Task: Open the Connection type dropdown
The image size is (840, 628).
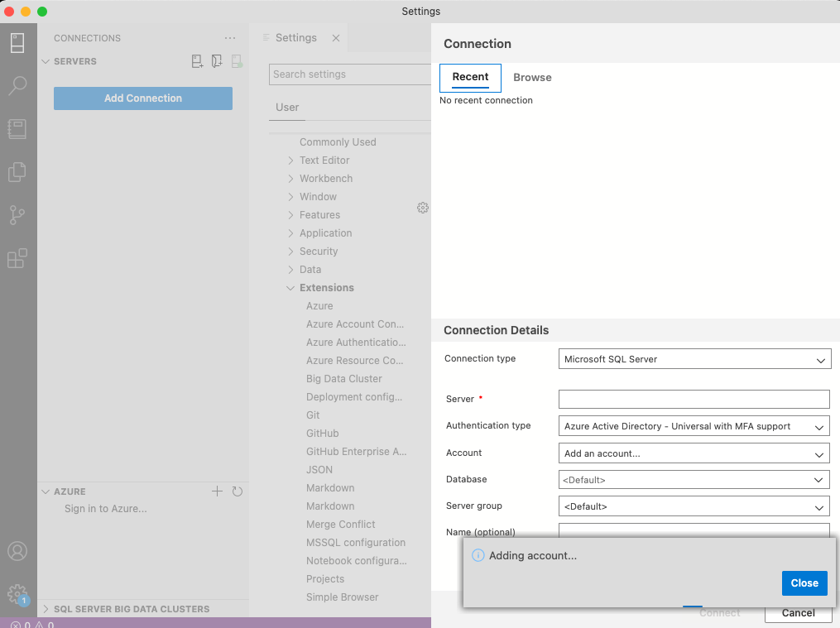Action: point(694,359)
